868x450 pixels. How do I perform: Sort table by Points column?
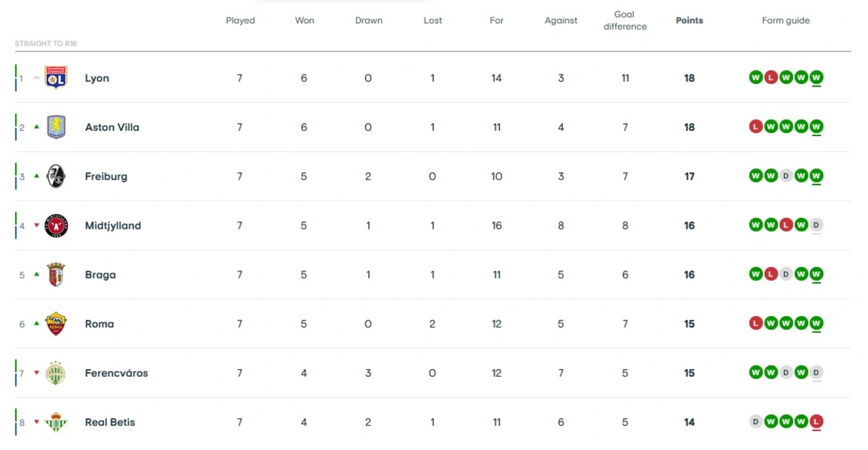689,20
